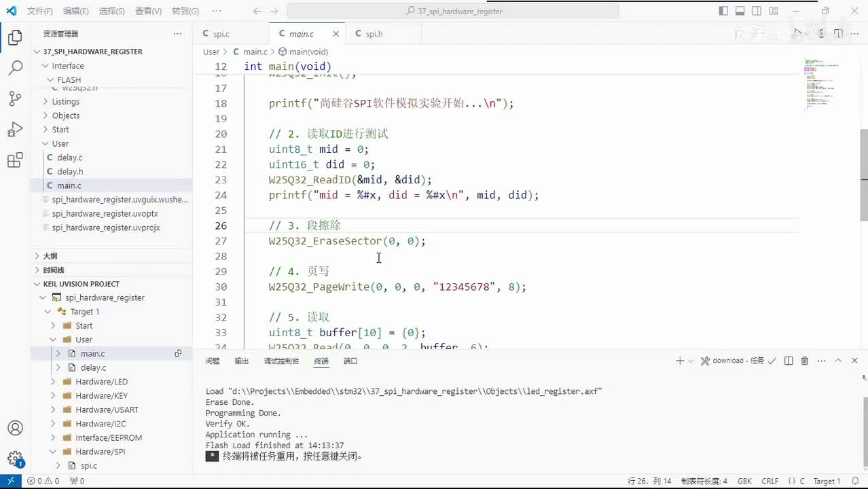868x489 pixels.
Task: Open the editor more actions ellipsis
Action: click(855, 33)
